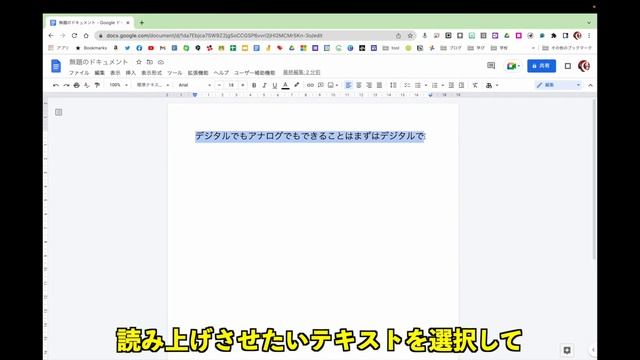This screenshot has height=360, width=640.
Task: Open the zoom level 100% dropdown
Action: [118, 85]
